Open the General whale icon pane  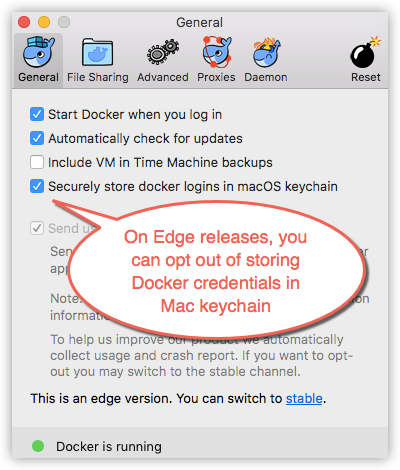coord(39,52)
